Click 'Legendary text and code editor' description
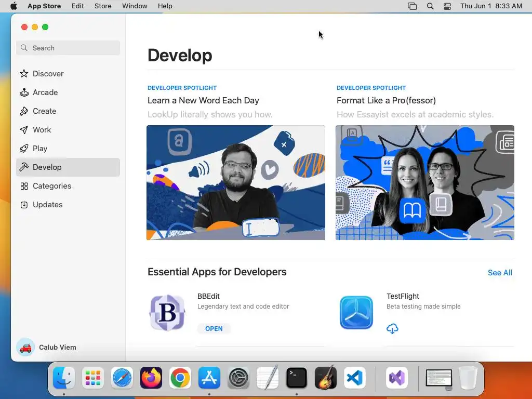 [x=243, y=307]
